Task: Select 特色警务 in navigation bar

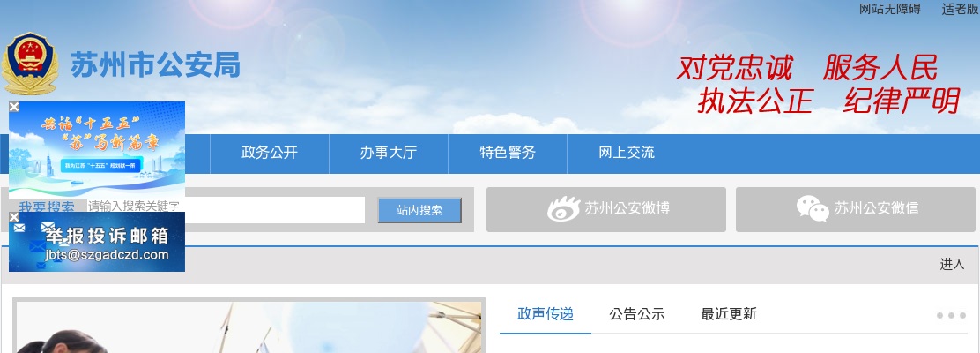Action: [x=508, y=154]
